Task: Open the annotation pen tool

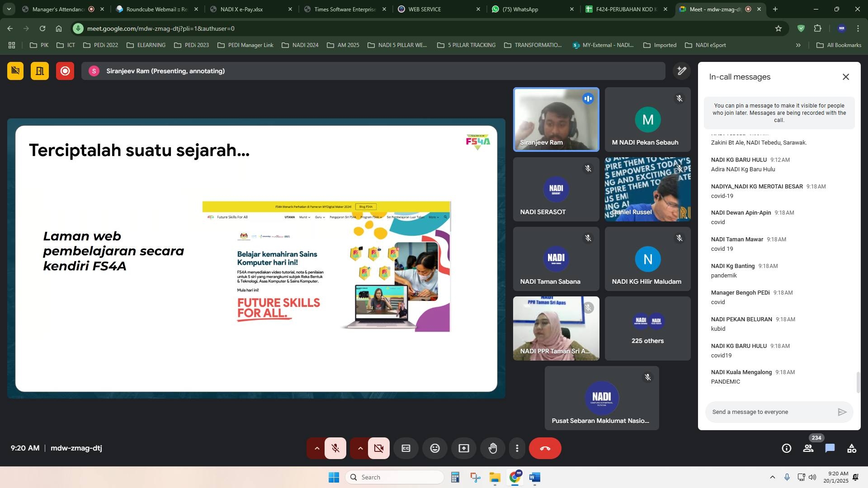Action: [x=681, y=71]
